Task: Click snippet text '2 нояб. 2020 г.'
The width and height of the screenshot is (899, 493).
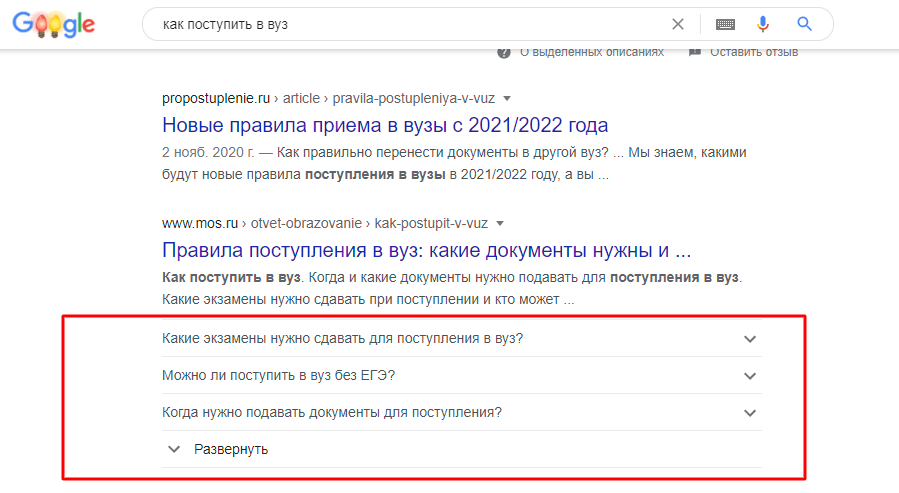Action: click(x=208, y=152)
